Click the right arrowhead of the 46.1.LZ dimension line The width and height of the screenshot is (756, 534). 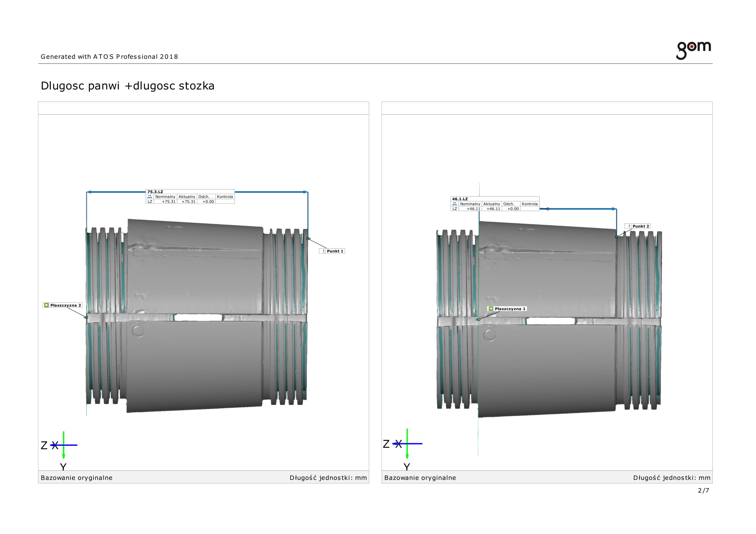coord(614,209)
